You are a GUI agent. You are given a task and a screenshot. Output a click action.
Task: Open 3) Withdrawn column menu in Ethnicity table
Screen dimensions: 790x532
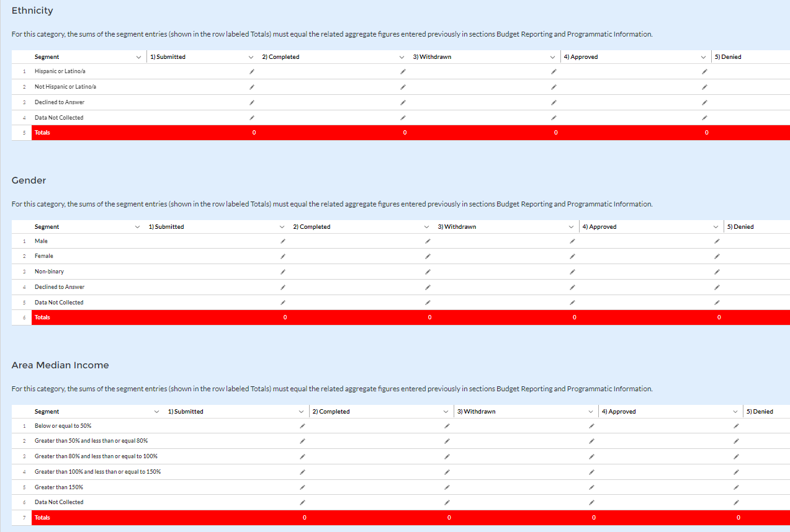click(553, 57)
